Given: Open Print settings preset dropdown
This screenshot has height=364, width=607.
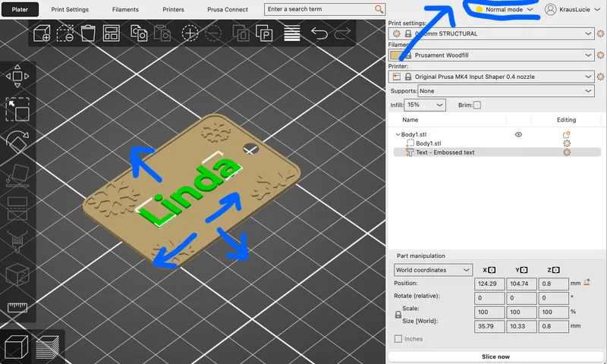Looking at the screenshot, I should pyautogui.click(x=492, y=33).
